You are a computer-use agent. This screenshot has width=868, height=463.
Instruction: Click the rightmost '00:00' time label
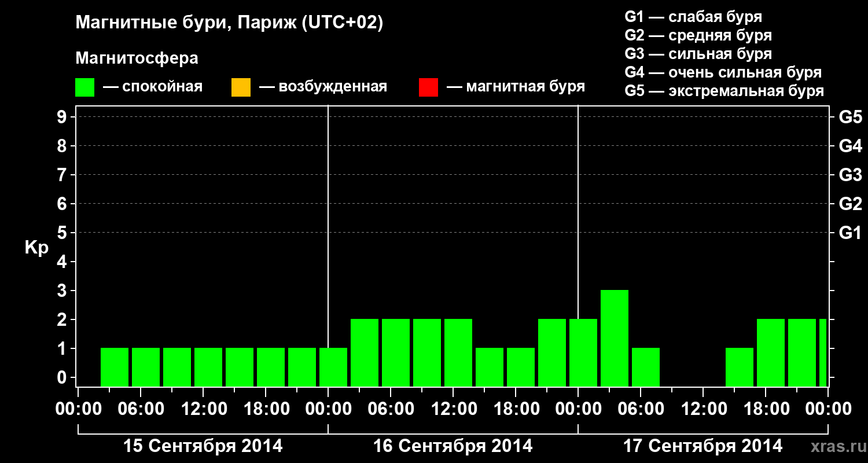click(827, 409)
